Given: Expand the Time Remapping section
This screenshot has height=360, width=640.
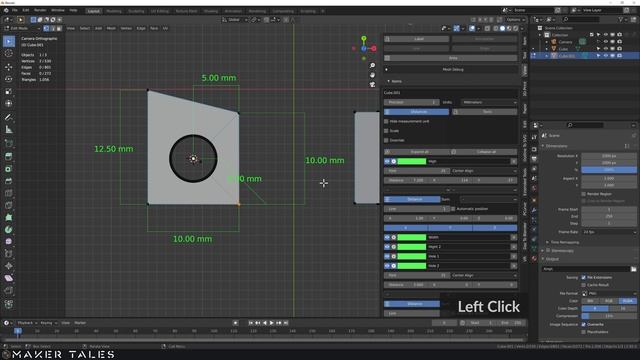Looking at the screenshot, I should (x=547, y=242).
